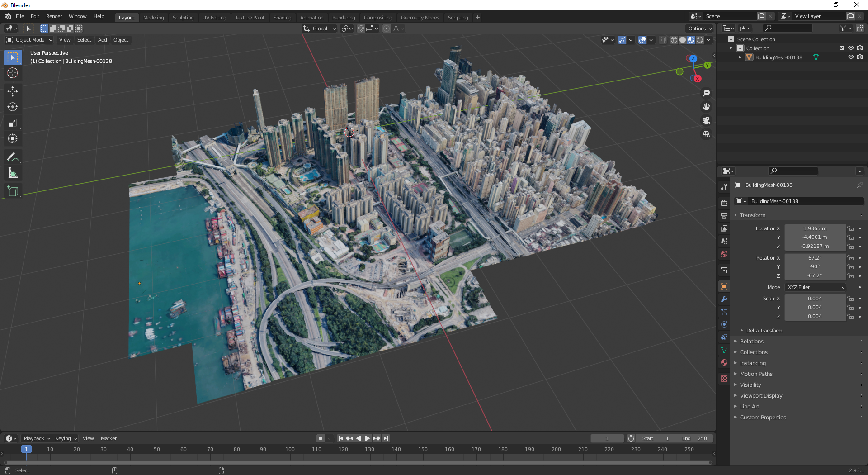The width and height of the screenshot is (868, 475).
Task: Toggle camera view in viewport
Action: (706, 120)
